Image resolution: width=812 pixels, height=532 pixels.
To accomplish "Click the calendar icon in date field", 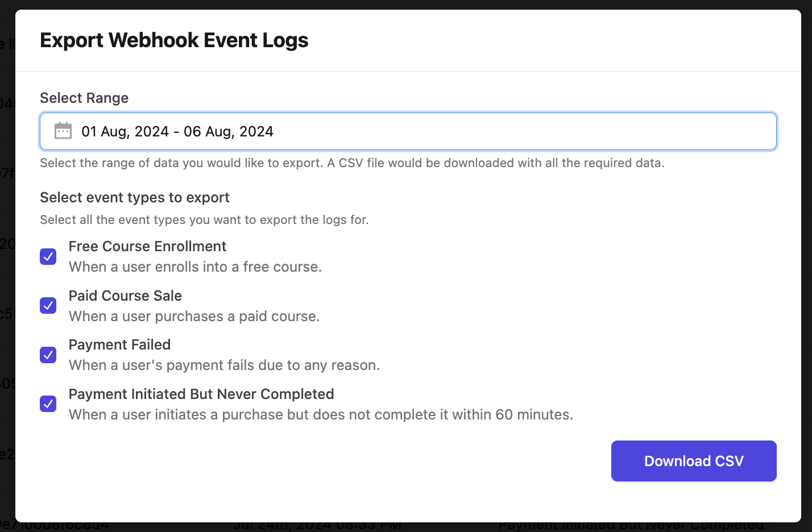I will (x=63, y=131).
